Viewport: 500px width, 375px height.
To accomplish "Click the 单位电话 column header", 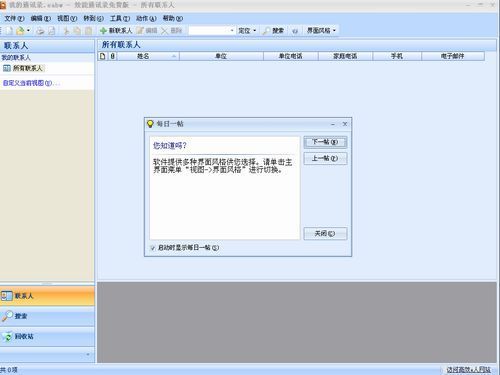I will [x=291, y=56].
